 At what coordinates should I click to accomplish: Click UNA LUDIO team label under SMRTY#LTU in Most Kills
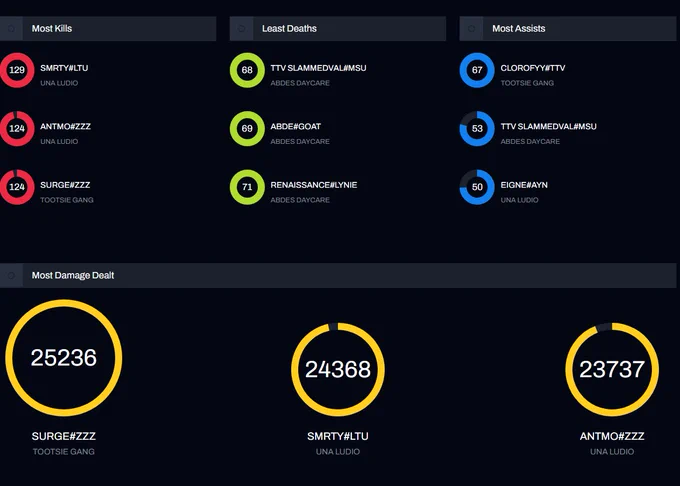tap(59, 83)
